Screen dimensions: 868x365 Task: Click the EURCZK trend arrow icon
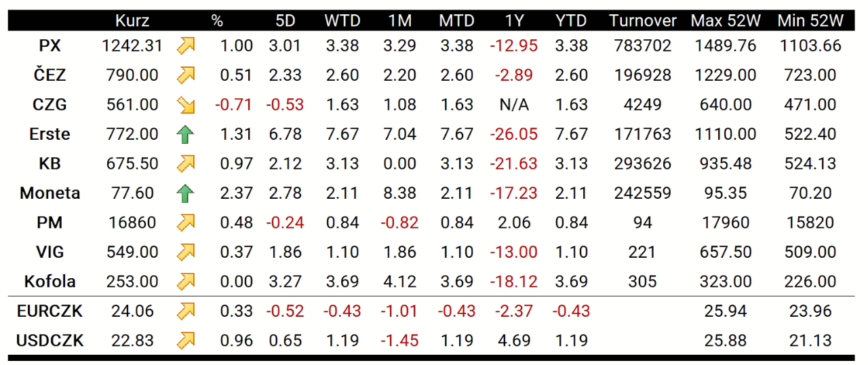tap(185, 311)
